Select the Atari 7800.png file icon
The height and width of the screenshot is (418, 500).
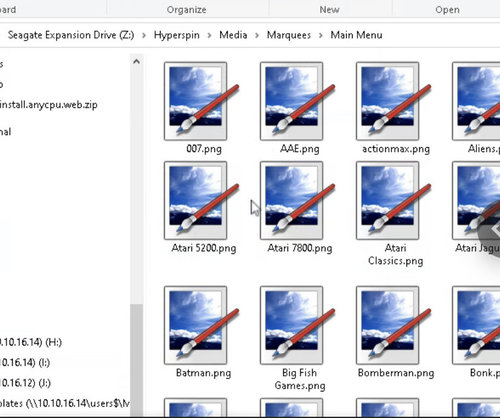297,200
